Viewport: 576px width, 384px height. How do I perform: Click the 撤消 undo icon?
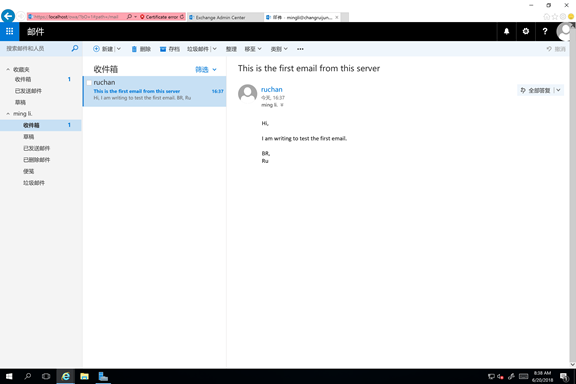[x=549, y=49]
